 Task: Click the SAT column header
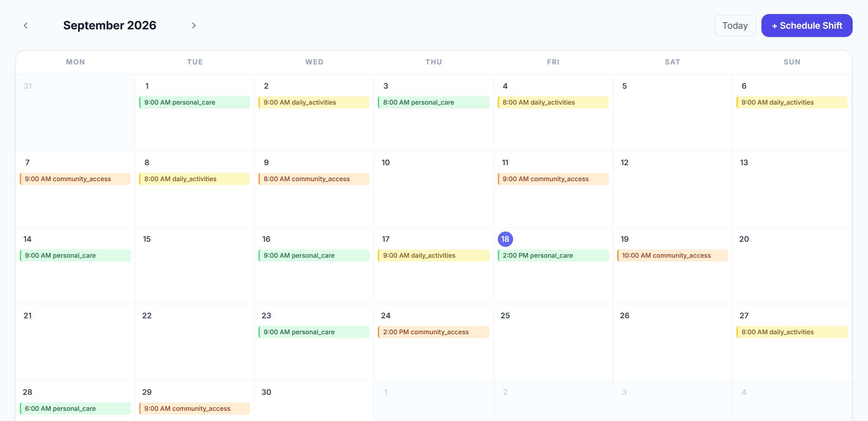(672, 62)
